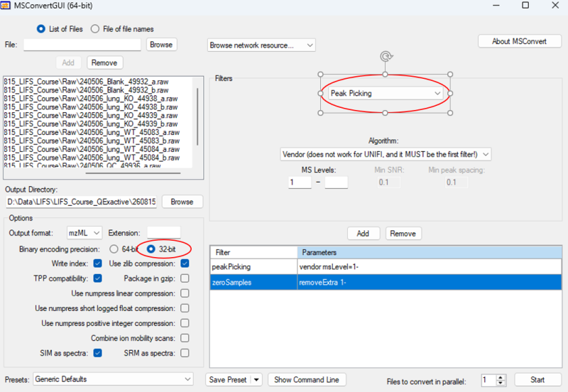This screenshot has height=392, width=568.
Task: Select the zeroSamples filter row
Action: 386,282
